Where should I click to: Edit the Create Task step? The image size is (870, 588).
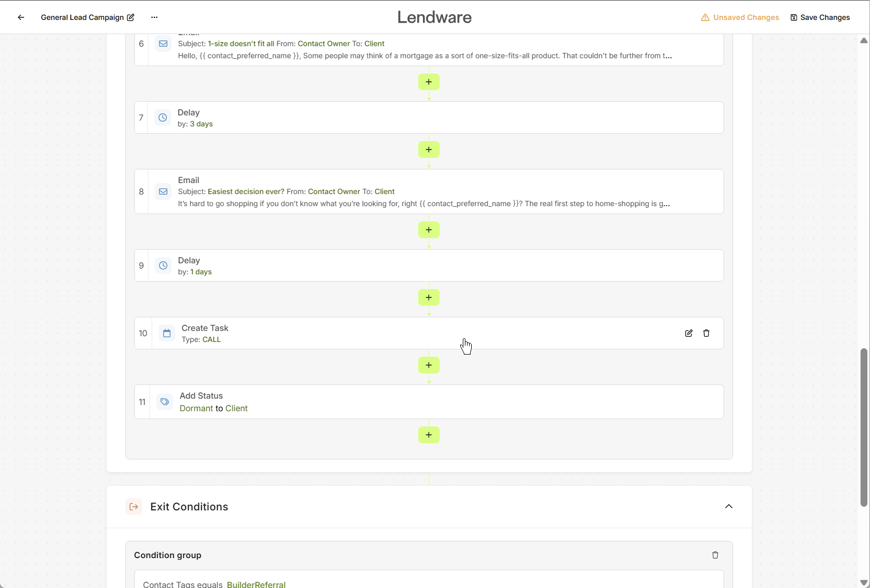[x=688, y=333]
